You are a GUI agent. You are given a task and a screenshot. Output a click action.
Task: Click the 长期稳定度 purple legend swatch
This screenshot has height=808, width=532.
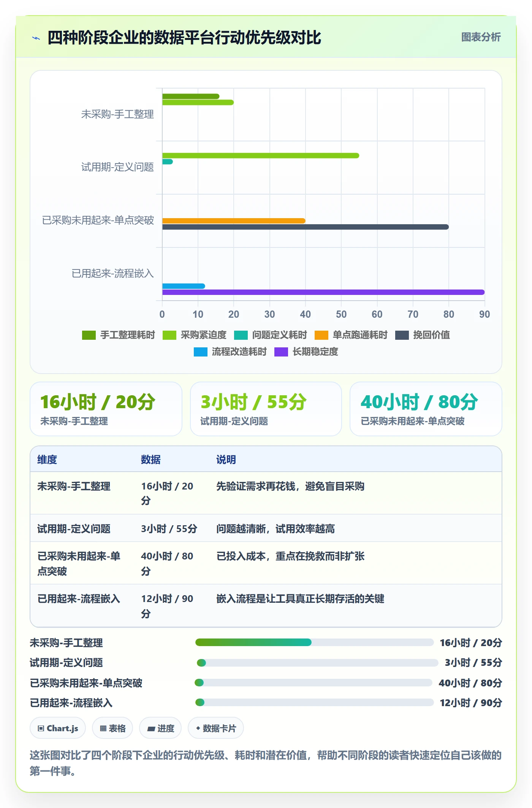coord(281,352)
